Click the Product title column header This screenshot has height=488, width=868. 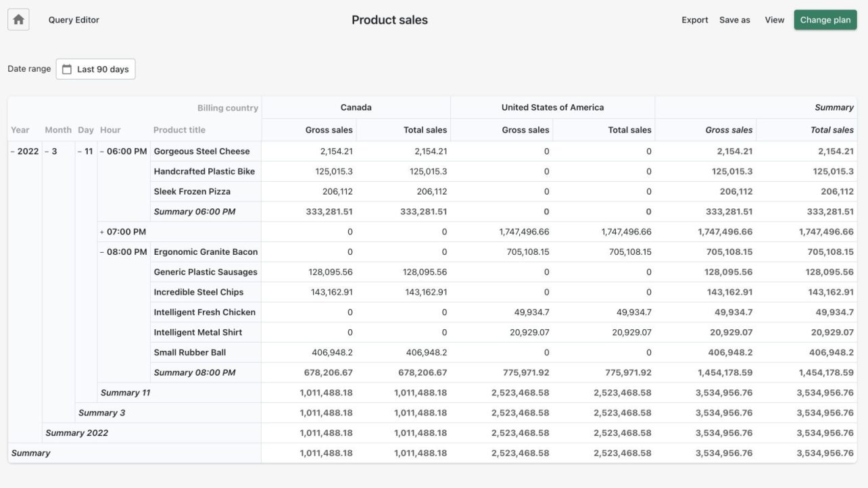click(x=179, y=130)
